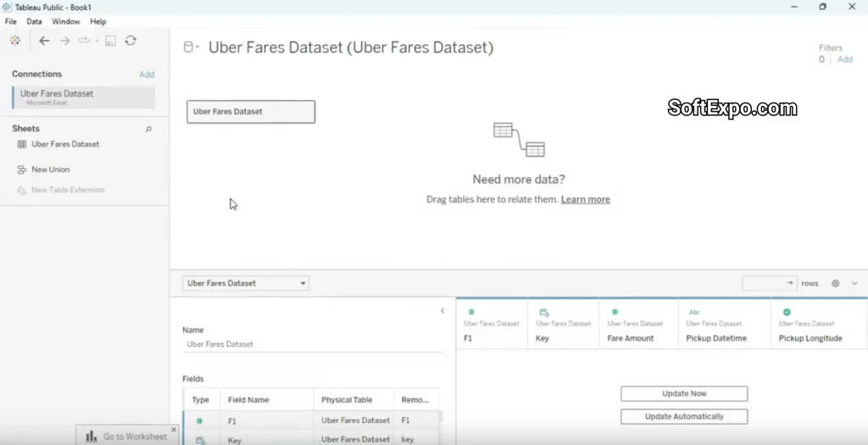The height and width of the screenshot is (445, 868).
Task: Click the Update Now button
Action: tap(683, 393)
